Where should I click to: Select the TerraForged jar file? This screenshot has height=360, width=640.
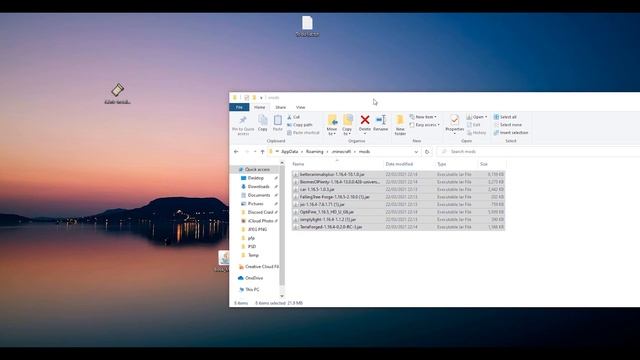click(398, 227)
